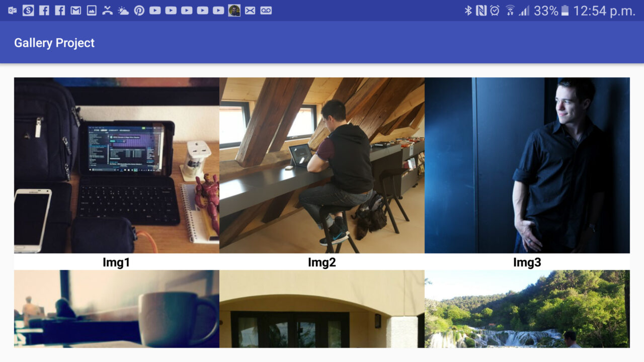
Task: Tap the Outlook notification icon
Action: [x=13, y=11]
